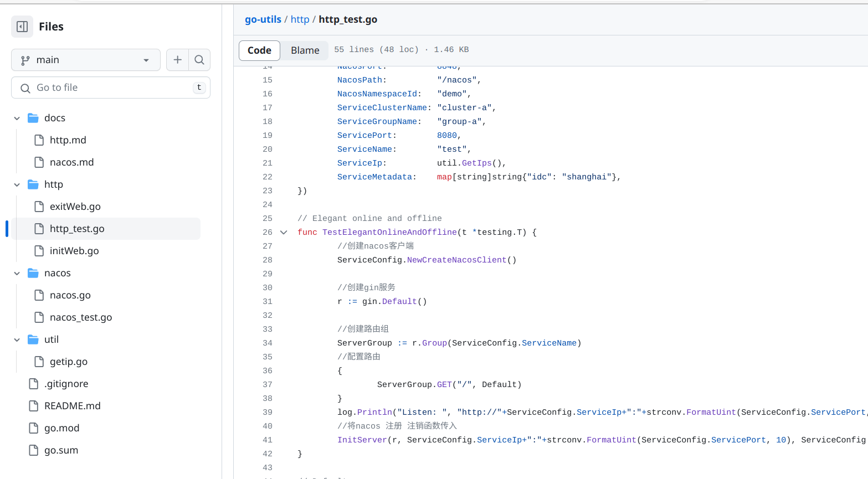Click TestElegantOnlineAndOffline function name
This screenshot has height=479, width=868.
(390, 233)
